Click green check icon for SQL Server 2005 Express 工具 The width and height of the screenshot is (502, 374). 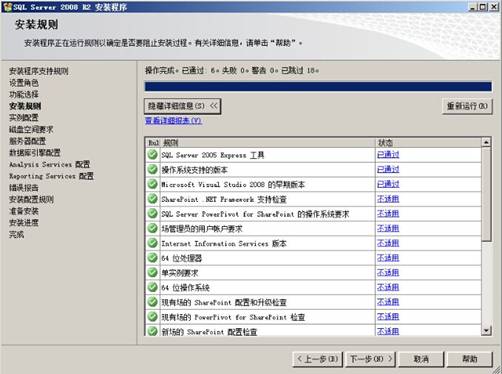[x=153, y=155]
